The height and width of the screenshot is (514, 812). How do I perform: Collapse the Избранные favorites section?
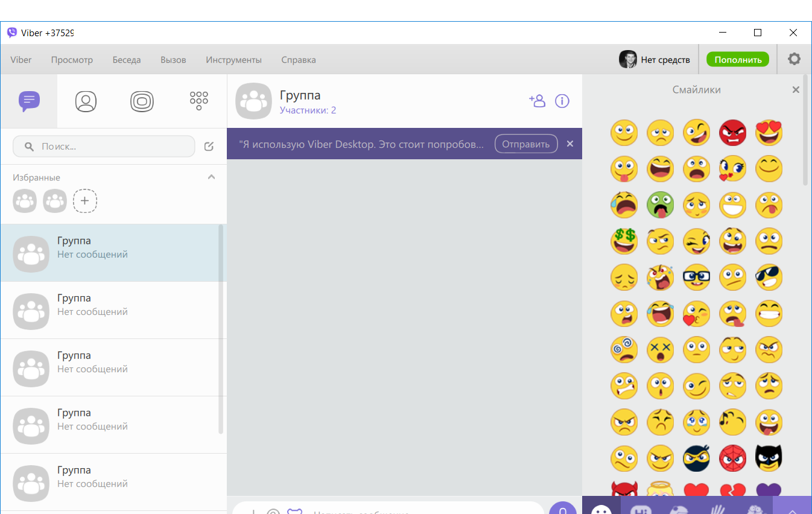211,177
